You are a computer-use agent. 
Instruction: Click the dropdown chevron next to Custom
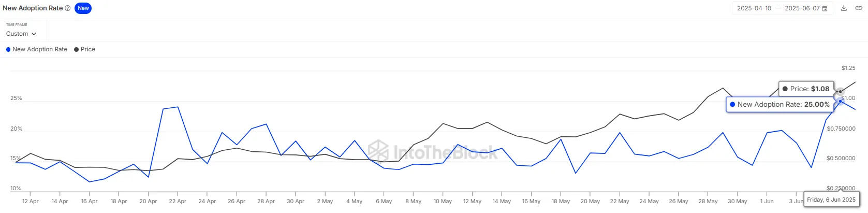click(x=34, y=34)
